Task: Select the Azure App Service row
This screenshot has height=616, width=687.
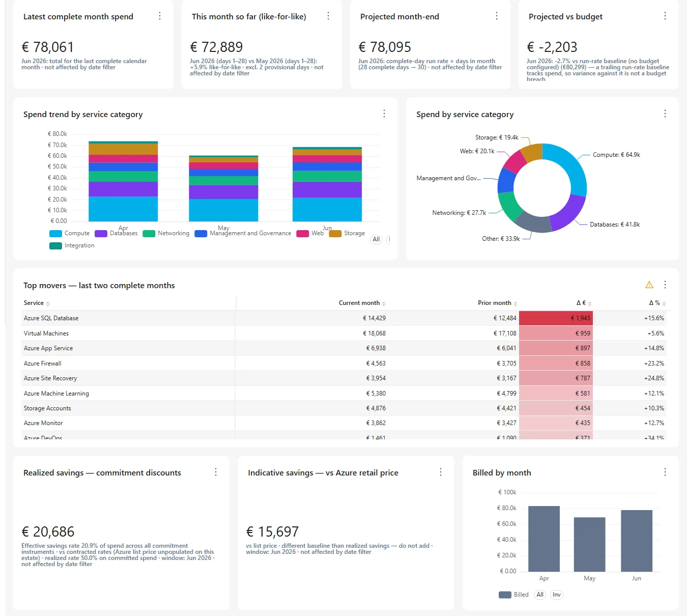Action: tap(344, 348)
